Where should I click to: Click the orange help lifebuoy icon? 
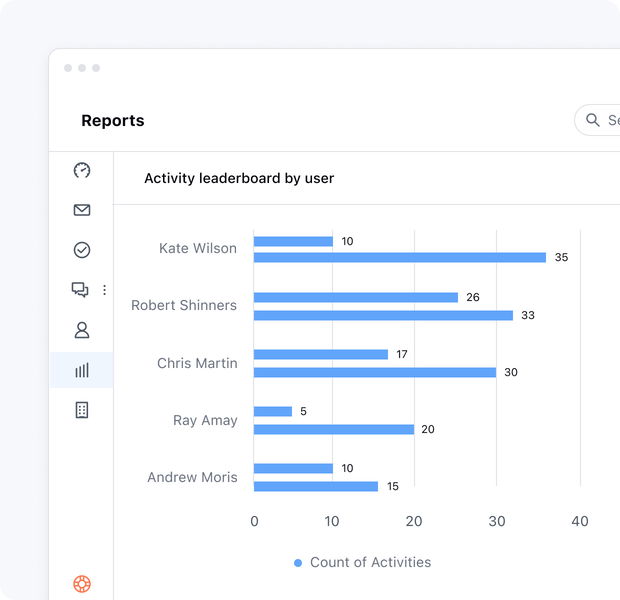click(82, 584)
